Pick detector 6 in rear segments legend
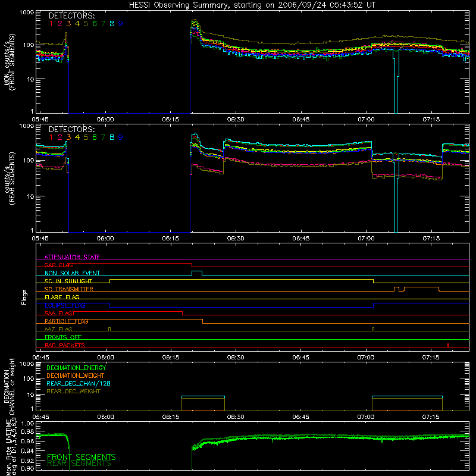The image size is (476, 476). [95, 137]
